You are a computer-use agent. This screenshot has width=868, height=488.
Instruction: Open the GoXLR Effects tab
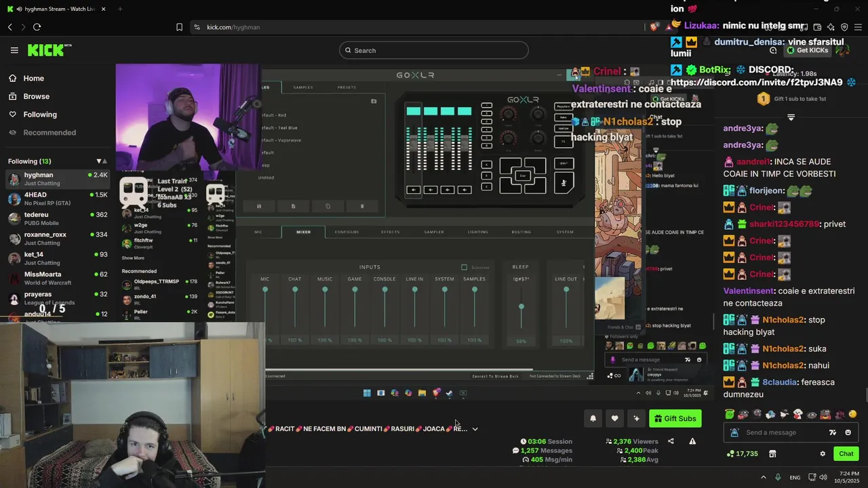click(390, 232)
